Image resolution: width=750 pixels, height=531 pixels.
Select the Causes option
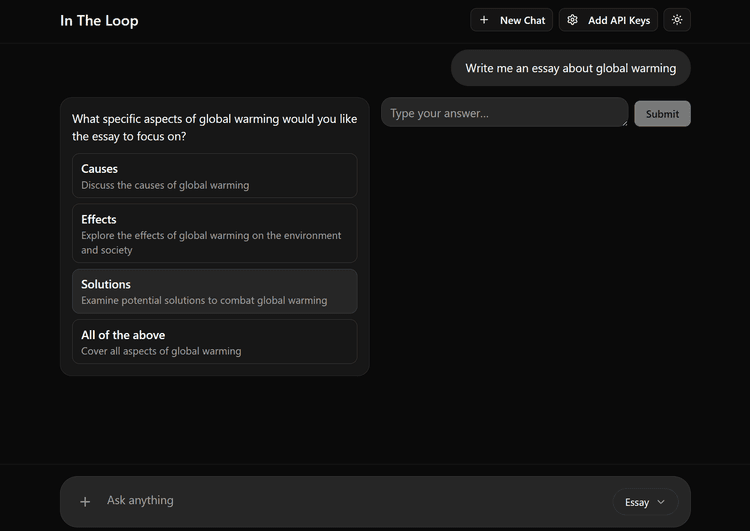[x=214, y=176]
